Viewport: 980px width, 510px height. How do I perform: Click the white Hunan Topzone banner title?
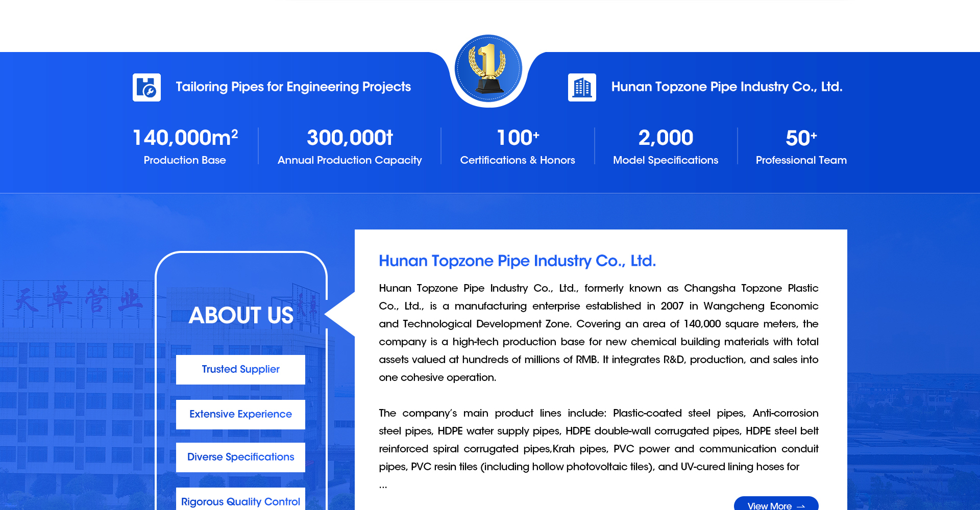[x=726, y=87]
